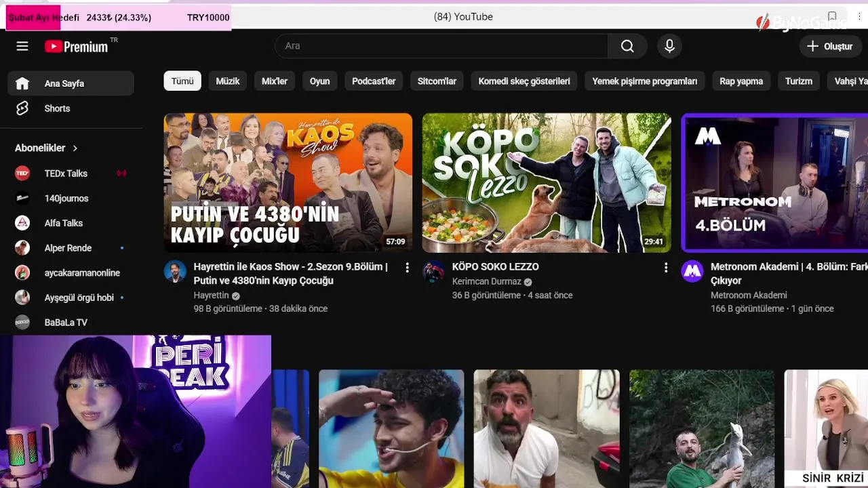Open the hamburger guide menu

22,46
